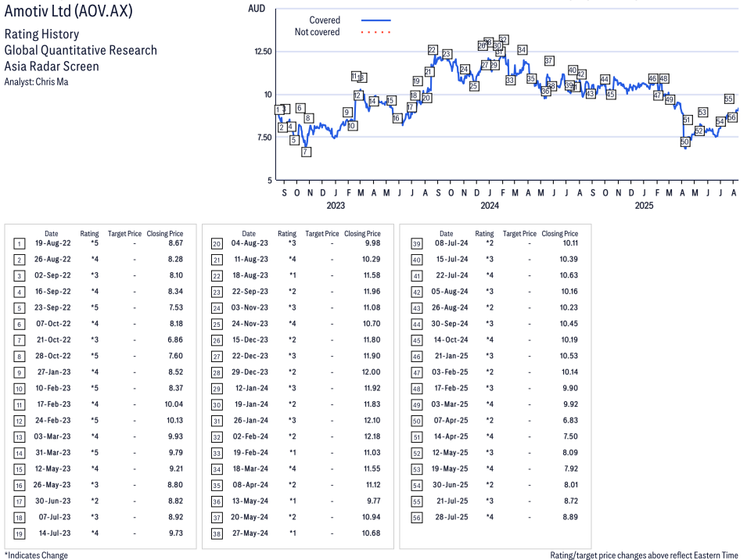Select closing price 6.83 for 07-Apr-25
Viewport: 747px width, 560px height.
click(x=570, y=420)
